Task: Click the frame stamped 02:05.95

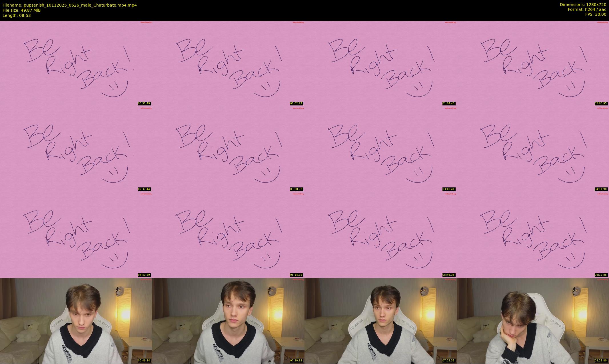Action: 533,63
